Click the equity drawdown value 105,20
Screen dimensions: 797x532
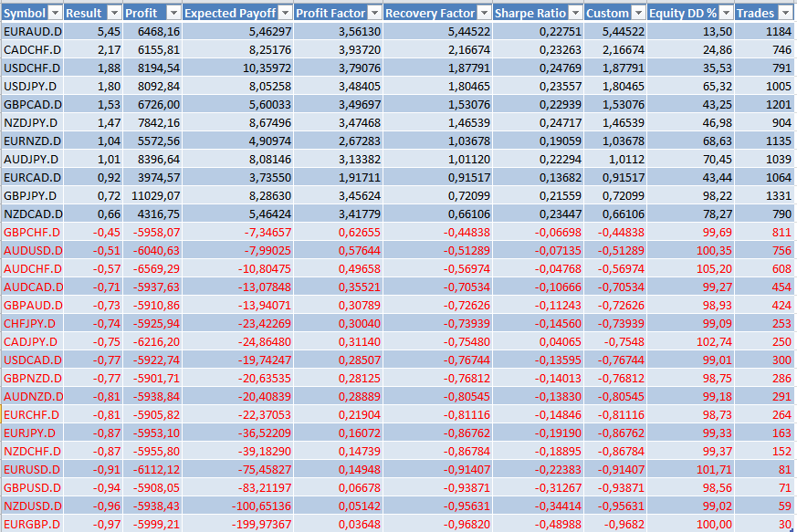coord(714,269)
